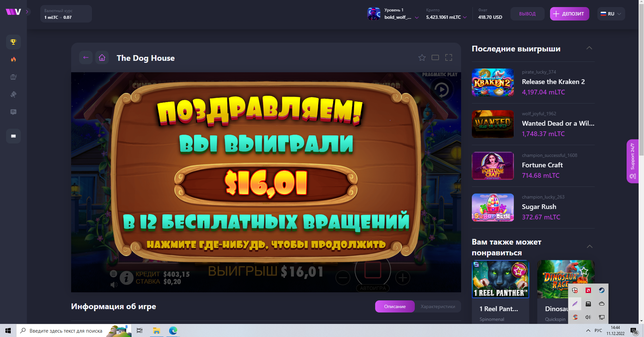The width and height of the screenshot is (644, 337).
Task: Open the Release the Kraken 2 thumbnail
Action: coord(493,82)
